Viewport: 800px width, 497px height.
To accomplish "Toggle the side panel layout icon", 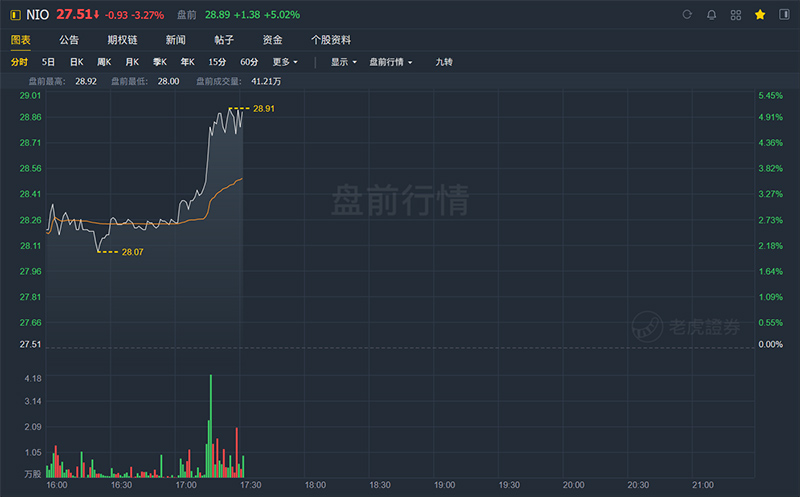I will click(x=784, y=15).
